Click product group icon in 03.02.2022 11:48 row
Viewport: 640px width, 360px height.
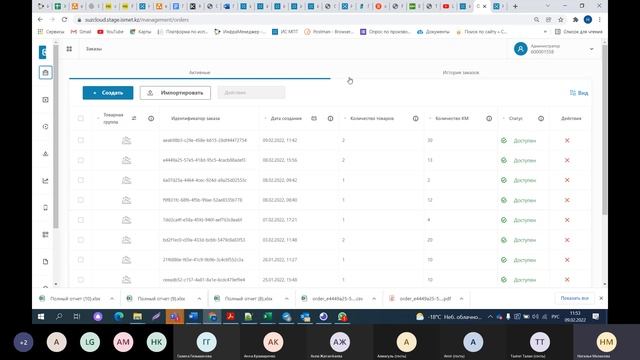[127, 240]
